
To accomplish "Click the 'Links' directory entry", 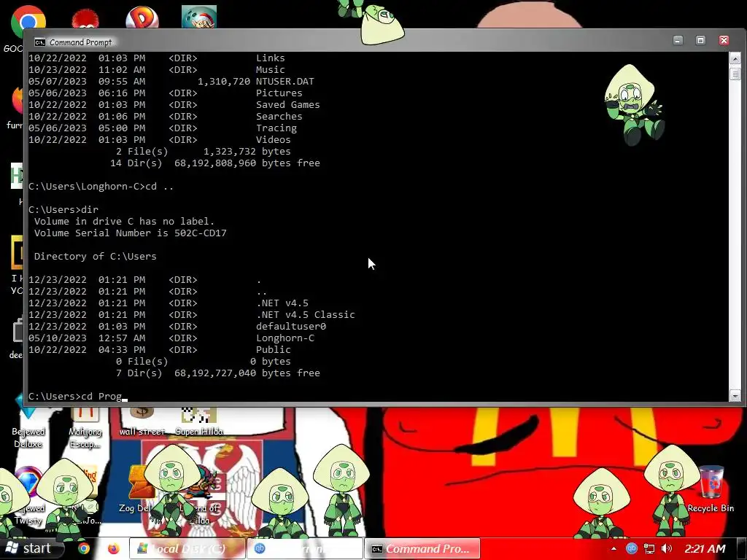I will [x=270, y=58].
